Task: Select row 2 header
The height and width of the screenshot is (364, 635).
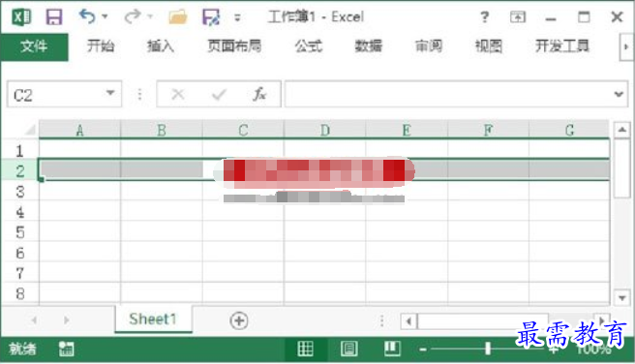Action: point(19,170)
